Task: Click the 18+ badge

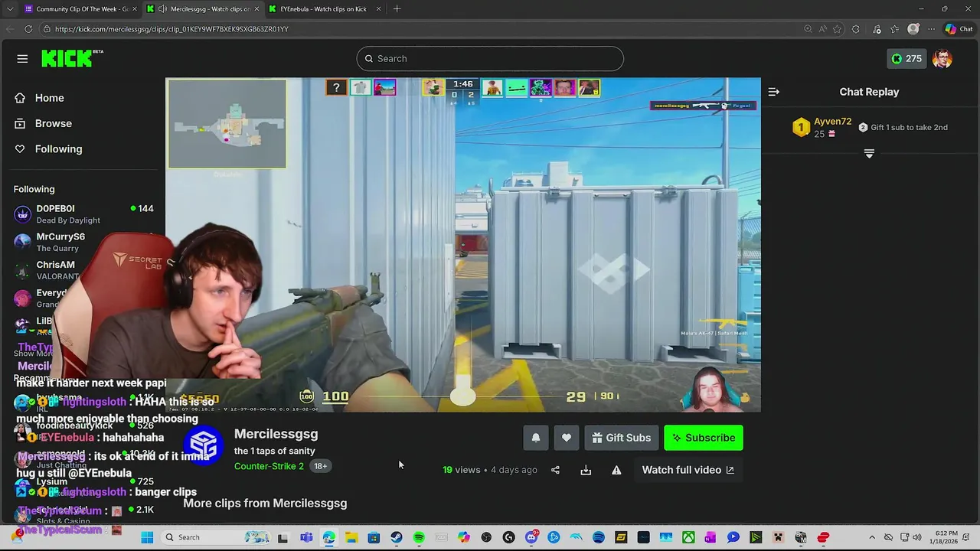Action: pyautogui.click(x=320, y=466)
